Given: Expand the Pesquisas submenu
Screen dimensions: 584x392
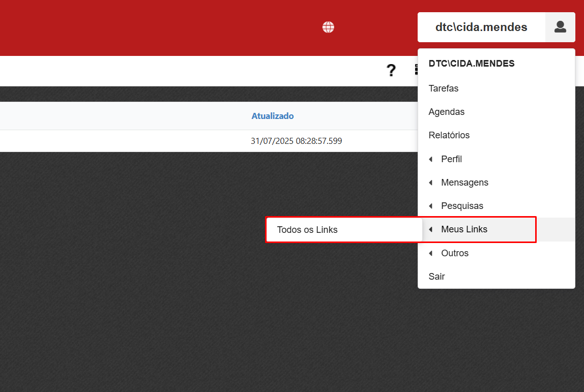Looking at the screenshot, I should 462,206.
